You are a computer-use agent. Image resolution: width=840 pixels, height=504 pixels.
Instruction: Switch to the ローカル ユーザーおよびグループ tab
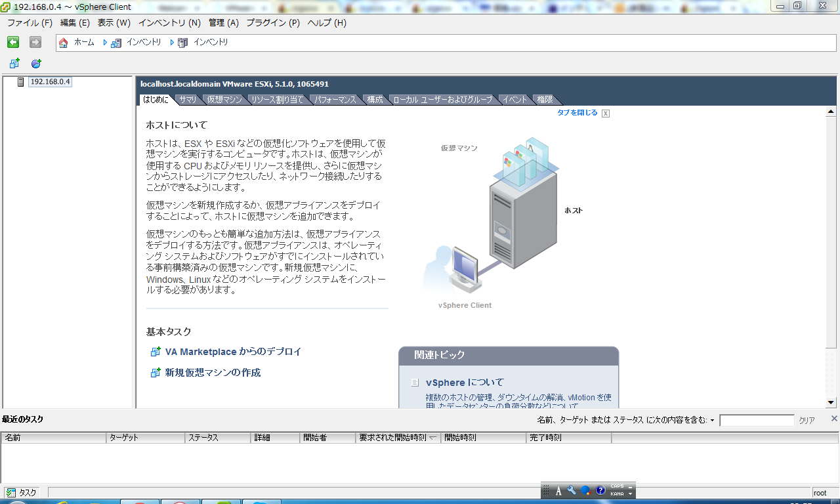[443, 100]
